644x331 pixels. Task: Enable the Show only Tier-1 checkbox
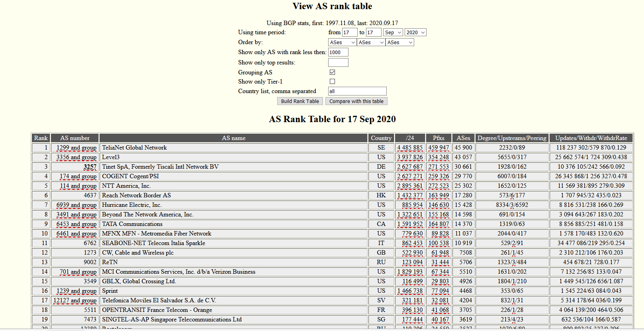point(332,81)
